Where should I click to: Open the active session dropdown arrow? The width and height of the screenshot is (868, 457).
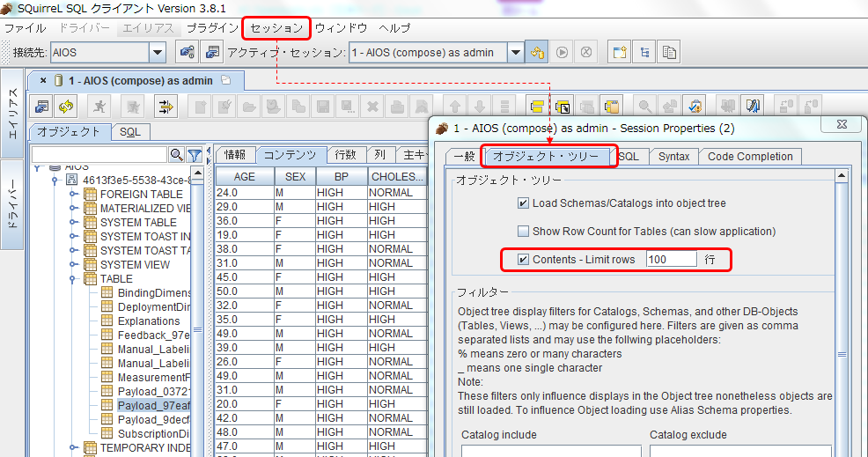(515, 53)
